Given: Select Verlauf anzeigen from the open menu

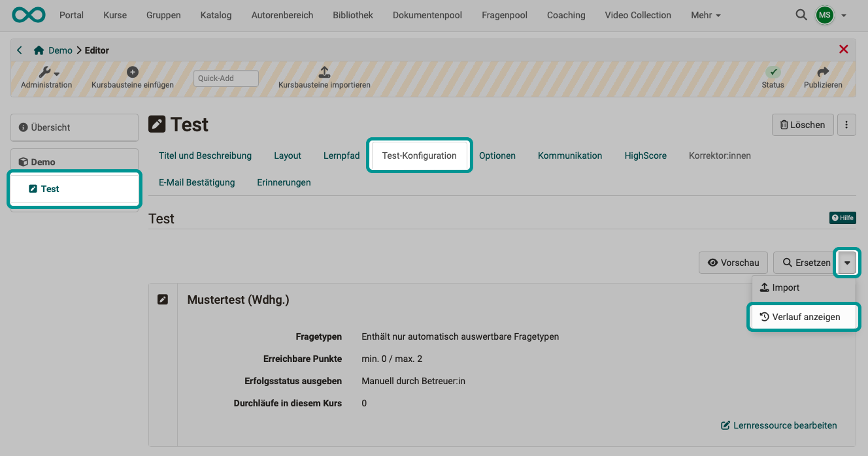Looking at the screenshot, I should (x=804, y=317).
